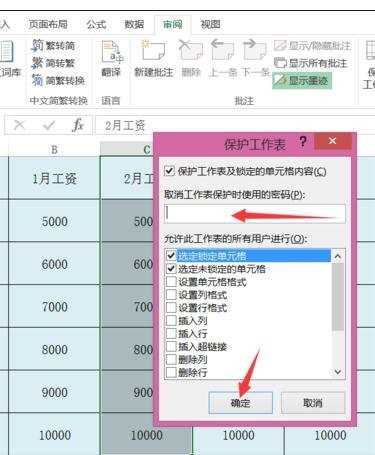Viewport: 375px width, 455px height.
Task: Click the permissions list scroll down arrow
Action: (338, 372)
